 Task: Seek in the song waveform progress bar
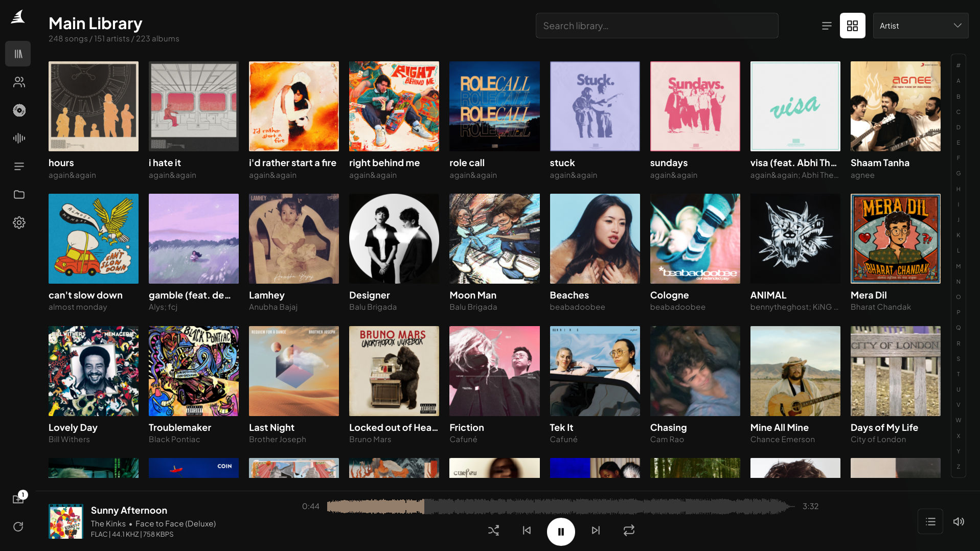(x=560, y=507)
